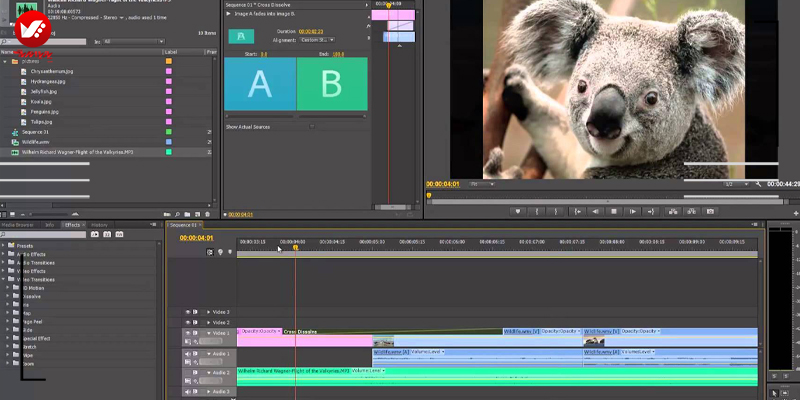Toggle Snap in the timeline header
Screen dimensions: 800x400
(210, 252)
